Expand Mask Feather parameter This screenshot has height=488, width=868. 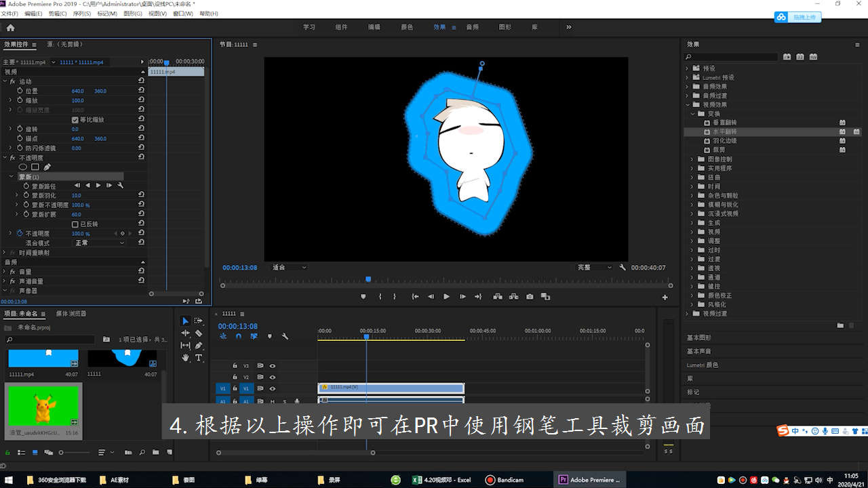[x=18, y=195]
